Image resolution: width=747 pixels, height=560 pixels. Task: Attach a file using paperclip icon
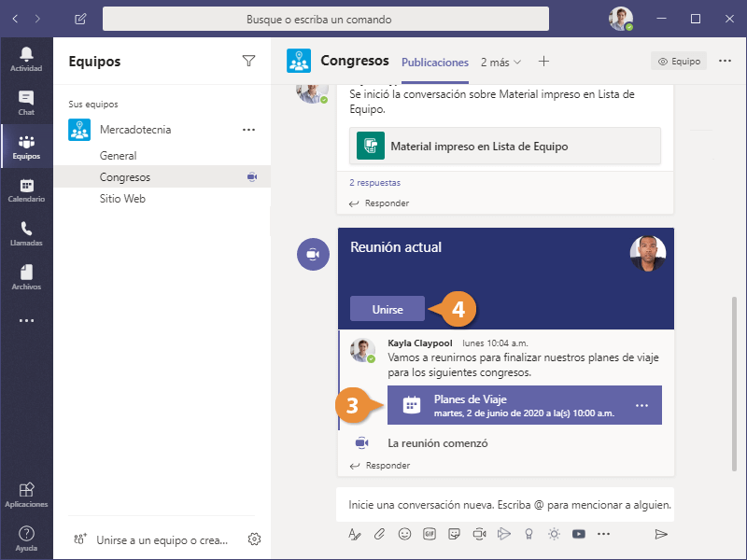click(x=379, y=534)
